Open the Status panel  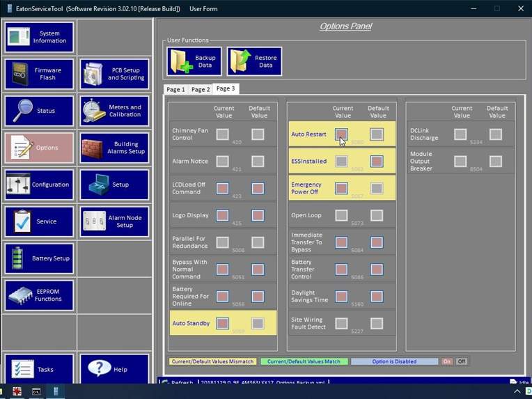pyautogui.click(x=39, y=111)
